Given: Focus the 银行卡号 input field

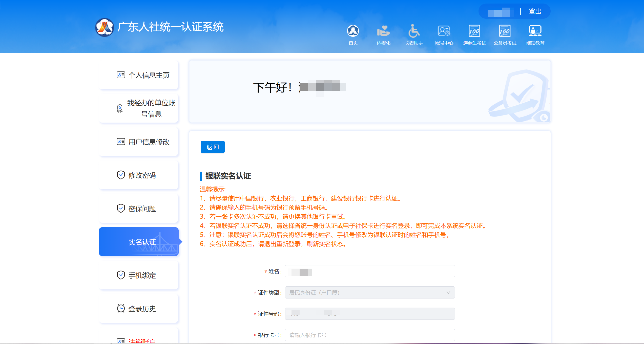Looking at the screenshot, I should click(x=369, y=335).
